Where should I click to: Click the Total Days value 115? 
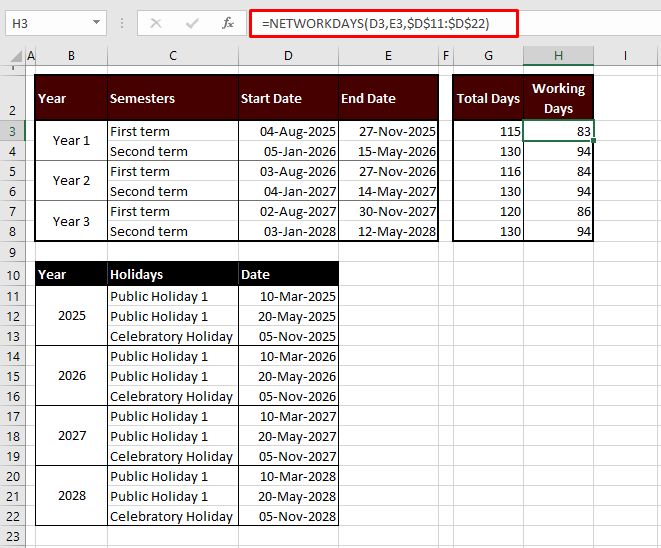tap(487, 131)
